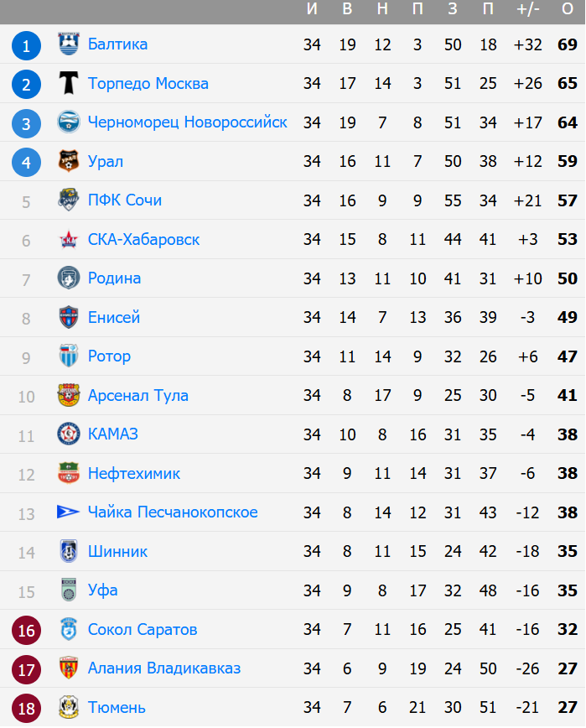Click the Алания Владикавказ shield emblem

(69, 668)
